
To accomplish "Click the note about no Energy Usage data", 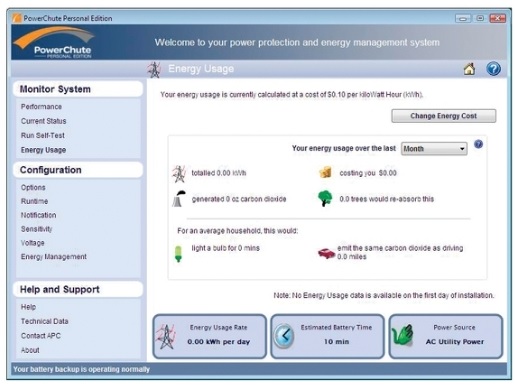I will (384, 295).
